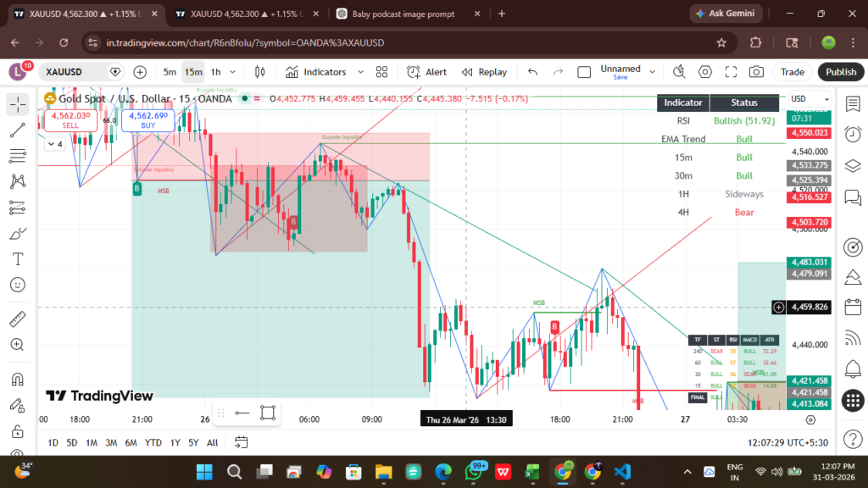
Task: Click the Publish button
Action: point(840,72)
